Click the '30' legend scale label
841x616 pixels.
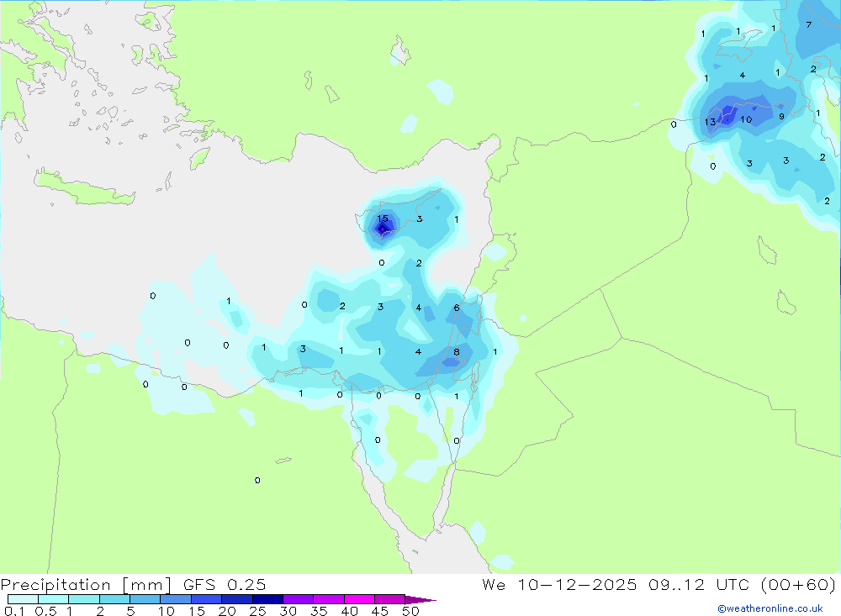[x=288, y=611]
